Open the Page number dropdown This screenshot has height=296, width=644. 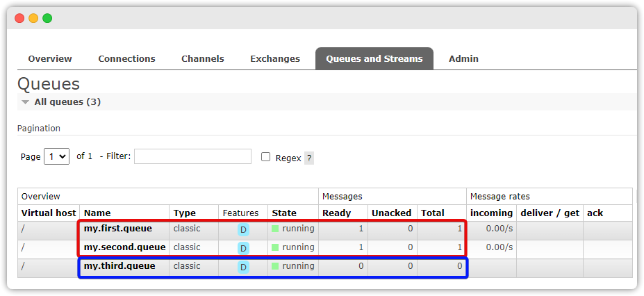[x=57, y=156]
